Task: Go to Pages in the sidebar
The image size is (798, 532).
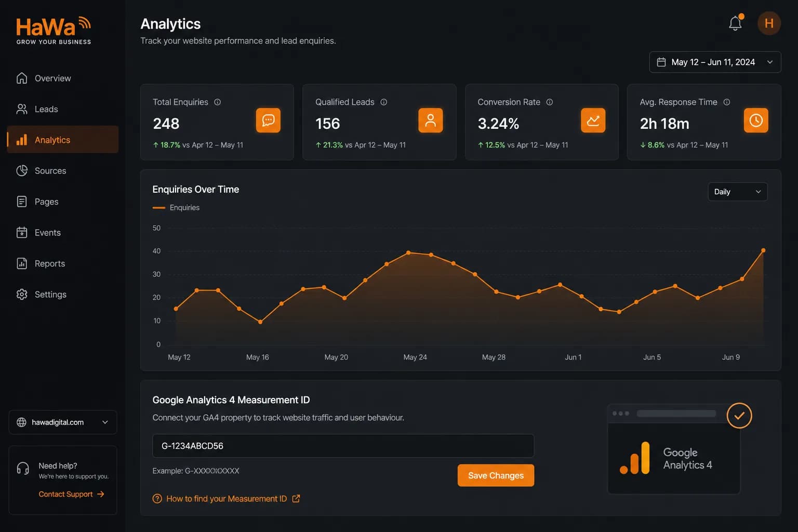Action: click(63, 202)
